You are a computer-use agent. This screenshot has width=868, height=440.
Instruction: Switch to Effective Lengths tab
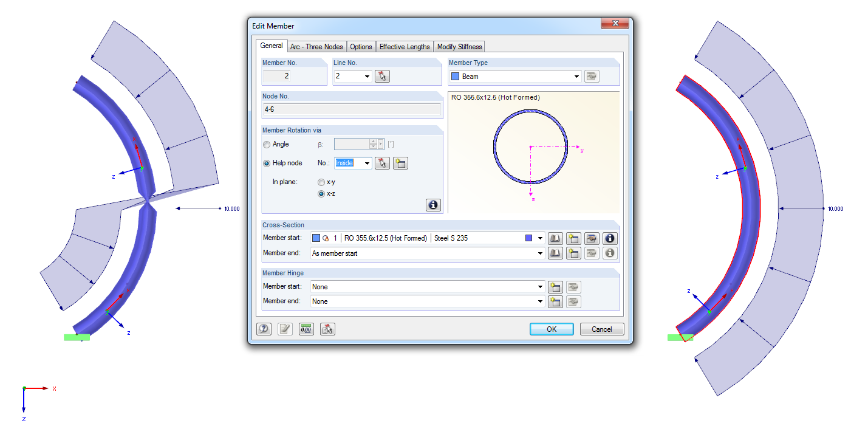click(405, 47)
